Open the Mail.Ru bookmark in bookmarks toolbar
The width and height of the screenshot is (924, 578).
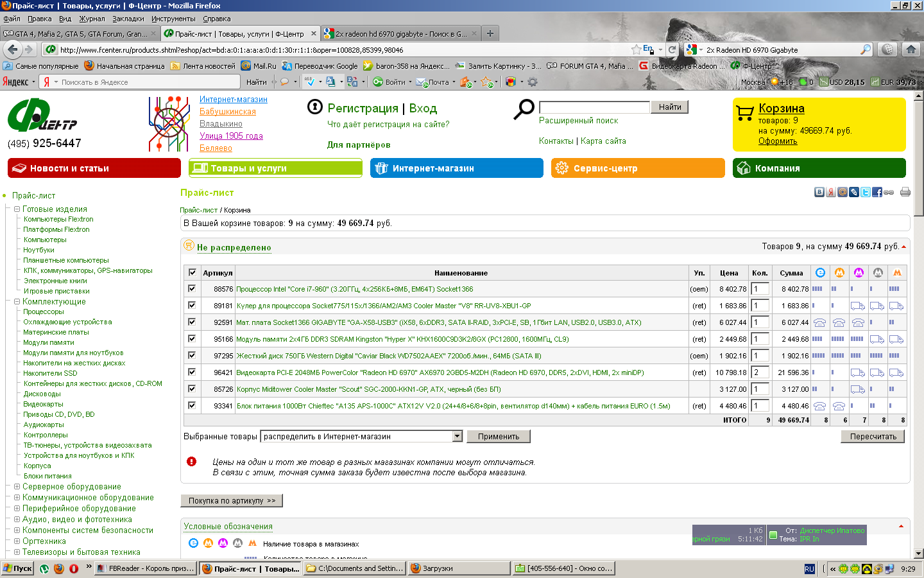coord(259,66)
